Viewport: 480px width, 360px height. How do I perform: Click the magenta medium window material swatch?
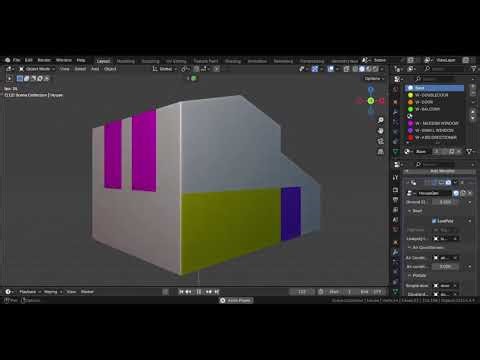(x=411, y=123)
